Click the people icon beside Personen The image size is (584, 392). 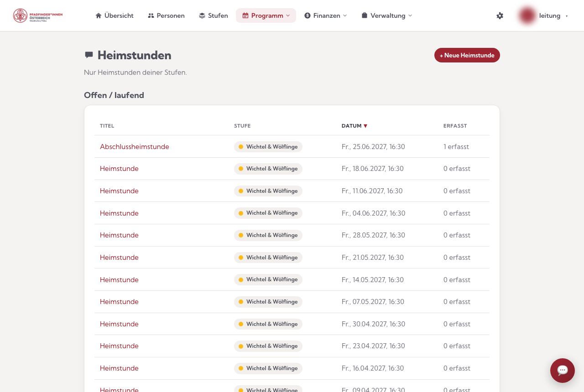151,15
